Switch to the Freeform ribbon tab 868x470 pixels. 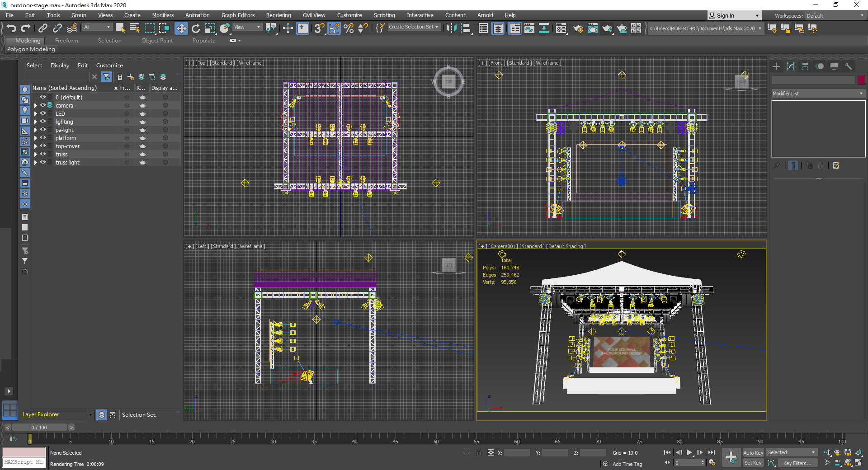66,41
